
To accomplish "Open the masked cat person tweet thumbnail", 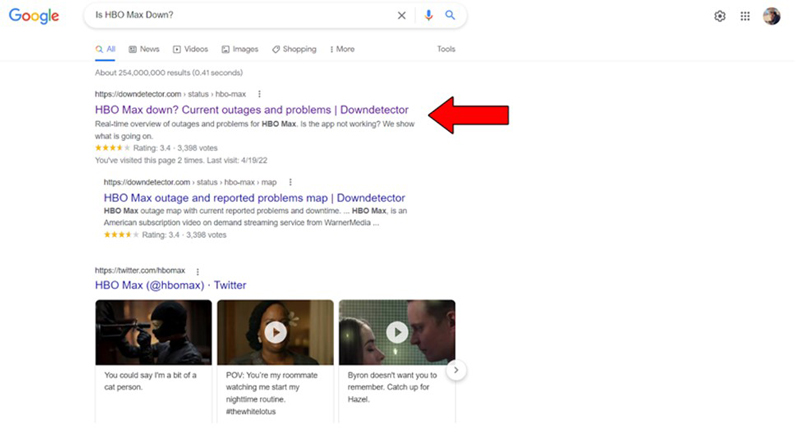I will 154,333.
